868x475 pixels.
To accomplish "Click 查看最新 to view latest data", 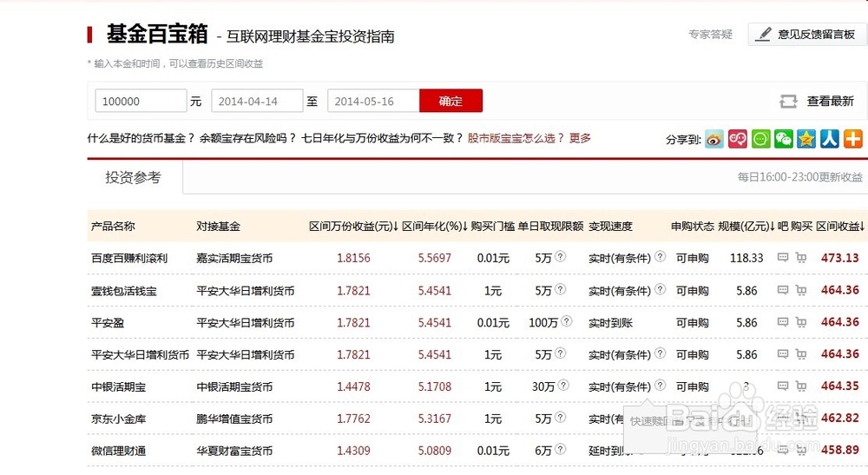I will tap(831, 102).
